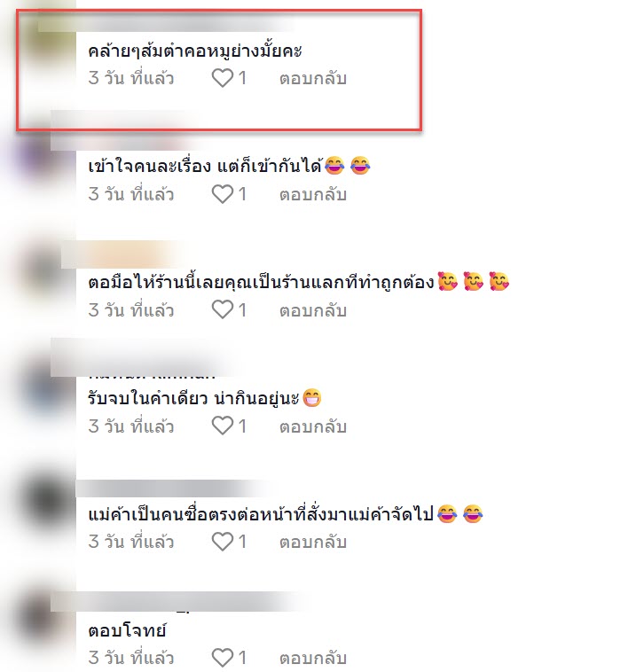Like the comment ตอบโจทย์
This screenshot has width=636, height=672.
(223, 658)
